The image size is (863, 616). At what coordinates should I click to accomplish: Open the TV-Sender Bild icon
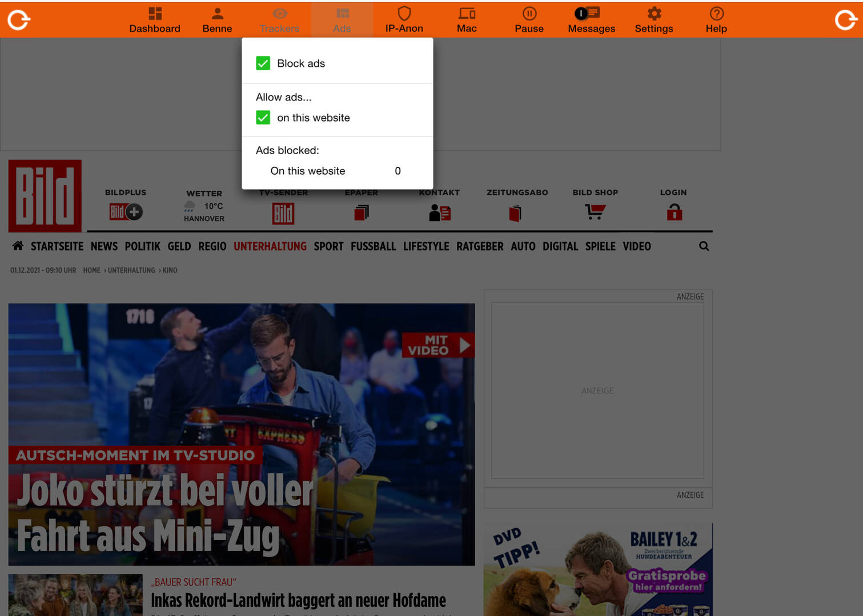283,214
